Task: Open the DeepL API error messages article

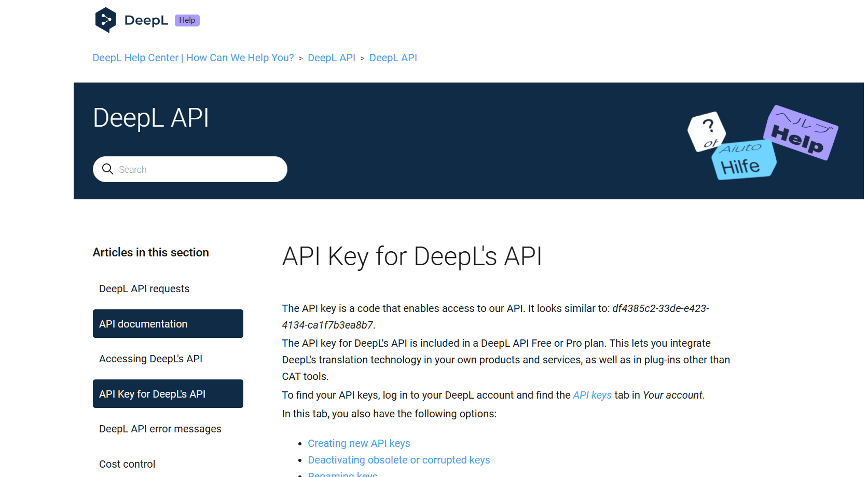Action: pyautogui.click(x=160, y=429)
